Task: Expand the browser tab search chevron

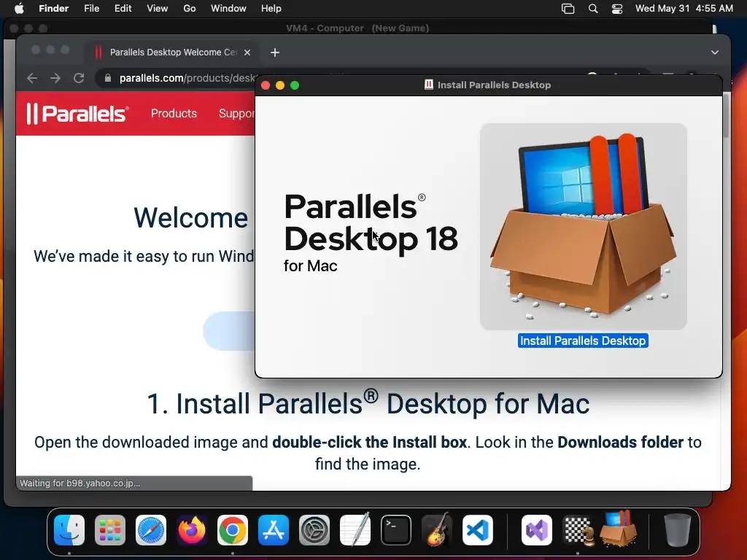Action: [x=715, y=52]
